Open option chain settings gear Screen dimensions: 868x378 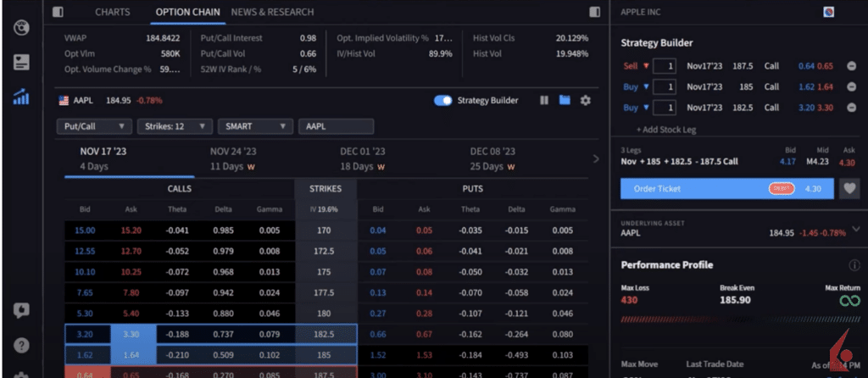[x=585, y=100]
